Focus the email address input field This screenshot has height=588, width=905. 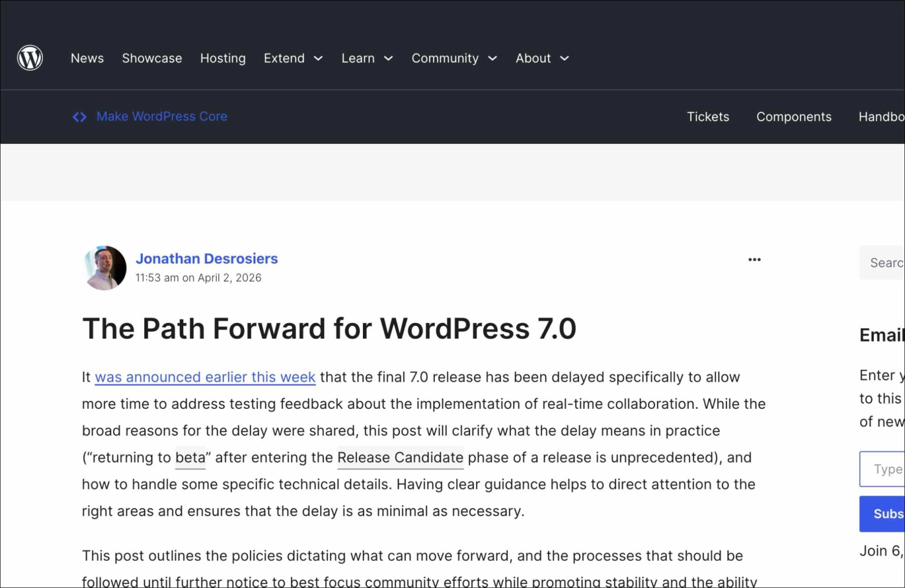pyautogui.click(x=882, y=469)
